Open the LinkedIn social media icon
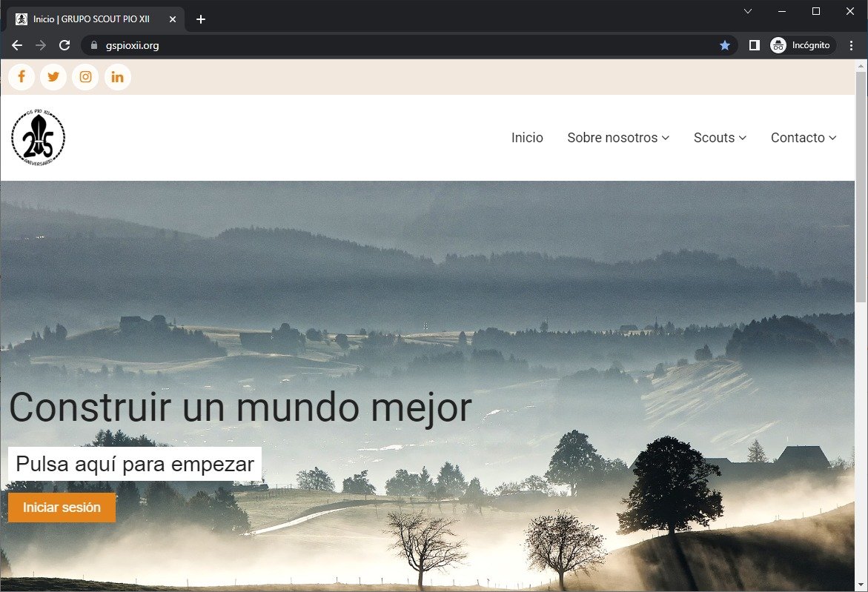 117,76
